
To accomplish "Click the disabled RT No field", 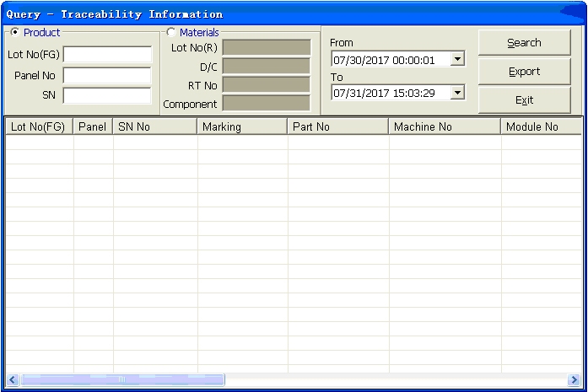I will click(x=267, y=85).
